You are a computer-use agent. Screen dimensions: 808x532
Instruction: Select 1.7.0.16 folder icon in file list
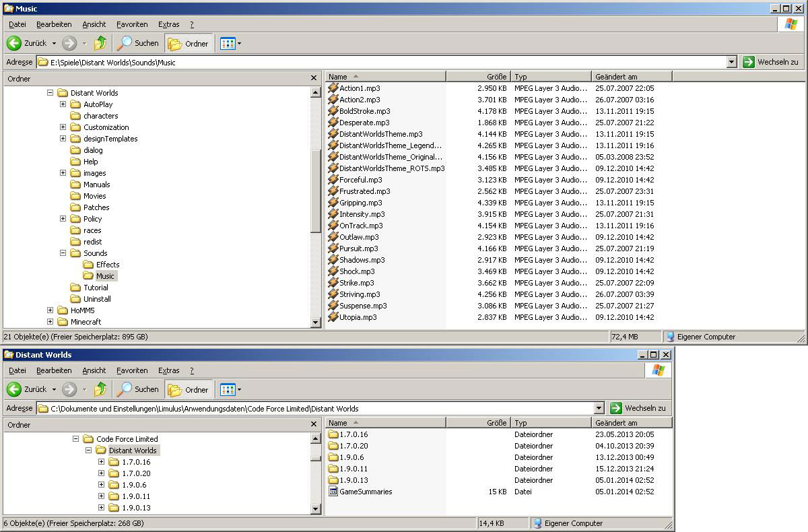(x=333, y=434)
